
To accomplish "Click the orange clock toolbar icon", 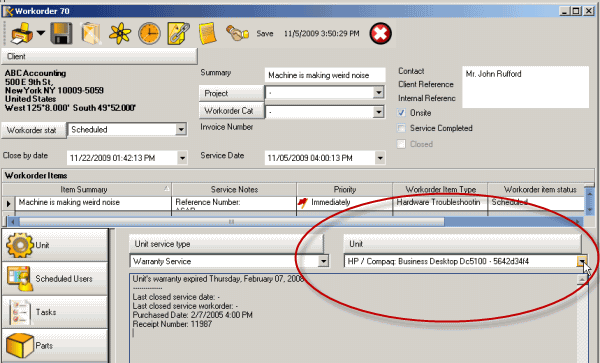I will tap(149, 34).
